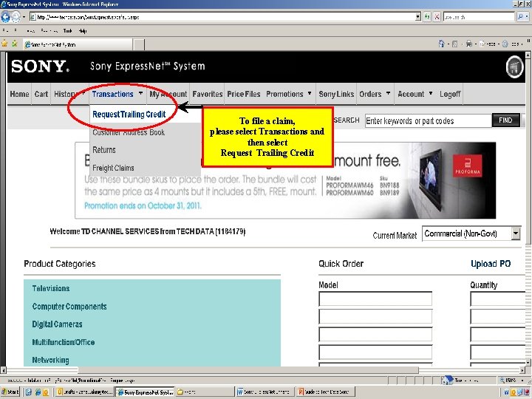Open Cart in navigation bar

tap(41, 94)
